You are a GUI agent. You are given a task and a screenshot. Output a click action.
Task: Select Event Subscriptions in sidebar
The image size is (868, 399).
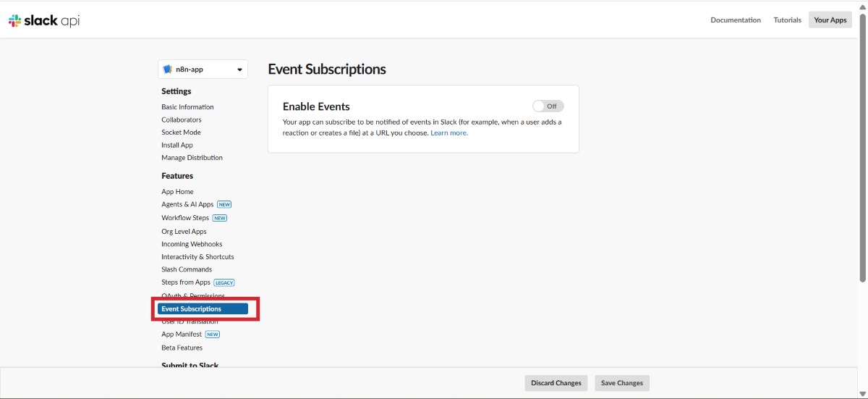pos(203,309)
